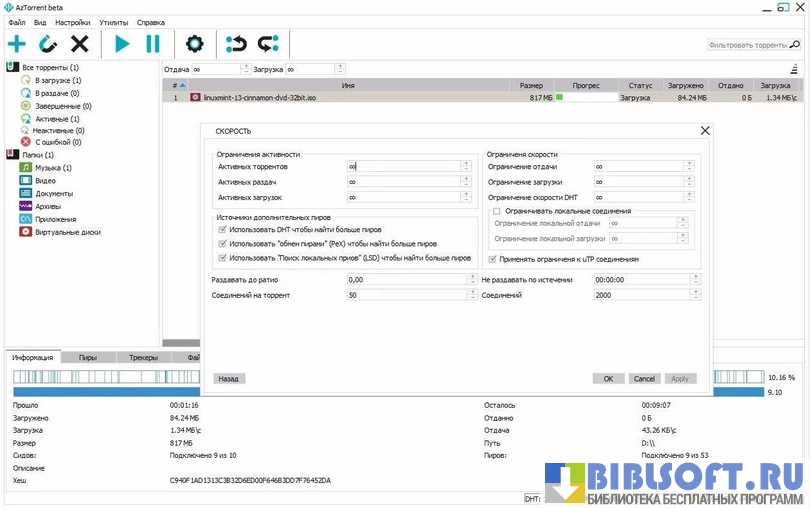Click the Виртуальные диски disc icon

pyautogui.click(x=26, y=232)
